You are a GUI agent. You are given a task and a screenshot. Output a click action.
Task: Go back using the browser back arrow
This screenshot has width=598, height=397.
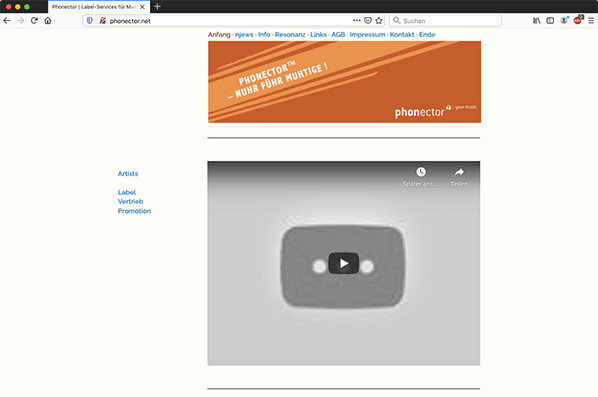tap(7, 21)
